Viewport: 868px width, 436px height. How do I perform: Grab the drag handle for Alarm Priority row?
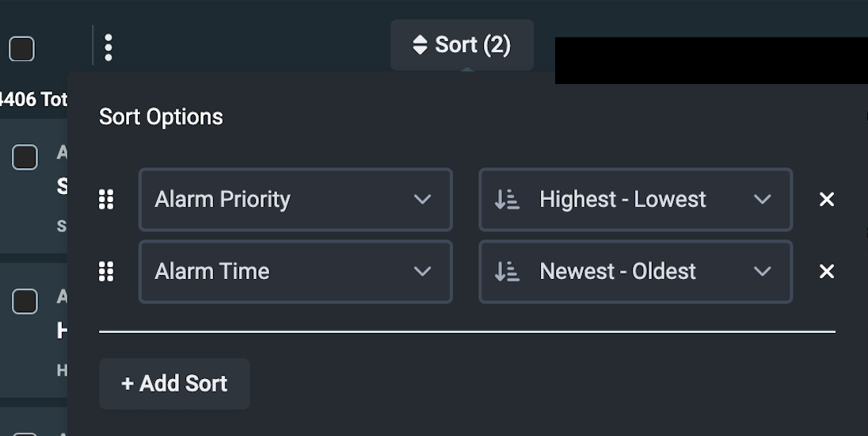point(106,200)
